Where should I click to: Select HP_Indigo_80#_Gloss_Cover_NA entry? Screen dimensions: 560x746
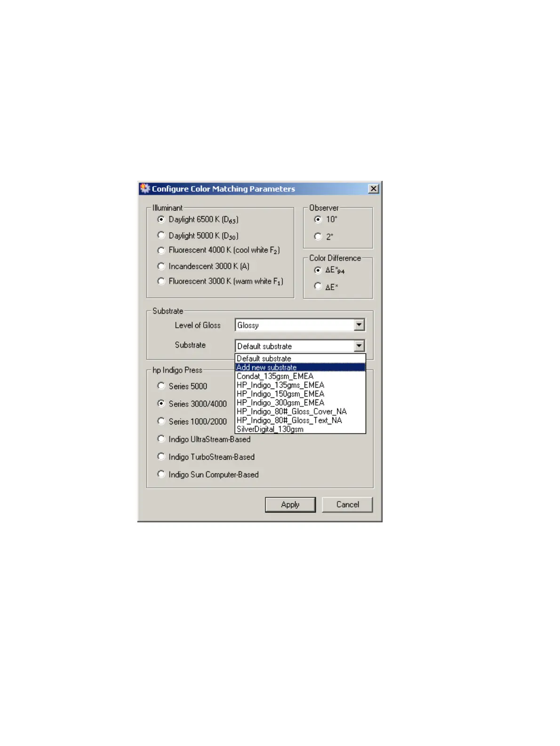coord(300,412)
